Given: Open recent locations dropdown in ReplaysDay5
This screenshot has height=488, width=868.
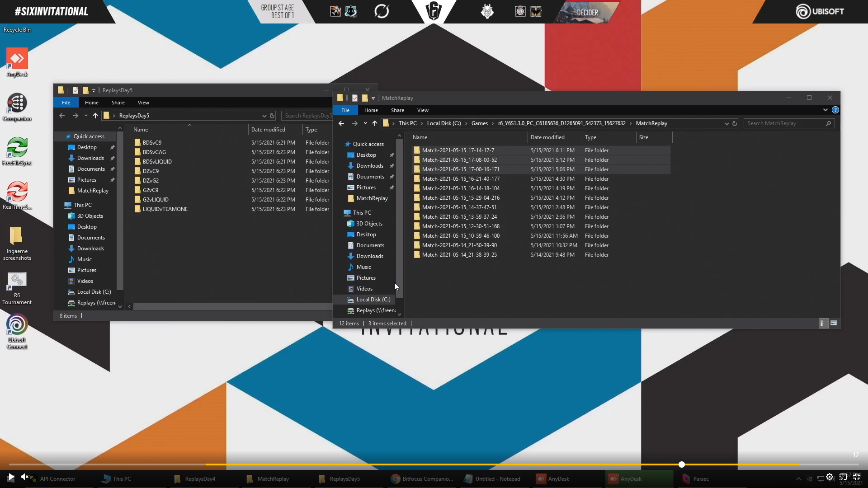Looking at the screenshot, I should pos(86,116).
